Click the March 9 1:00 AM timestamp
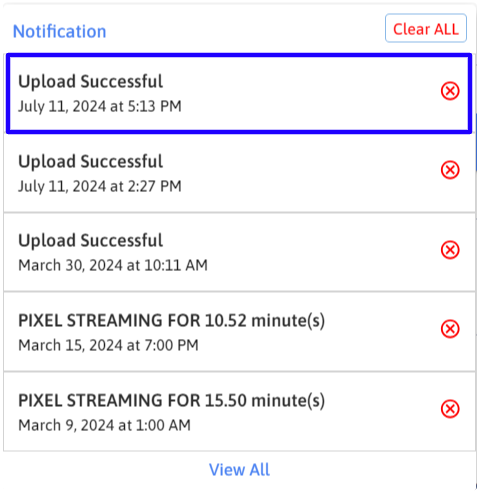The image size is (480, 502). click(104, 425)
